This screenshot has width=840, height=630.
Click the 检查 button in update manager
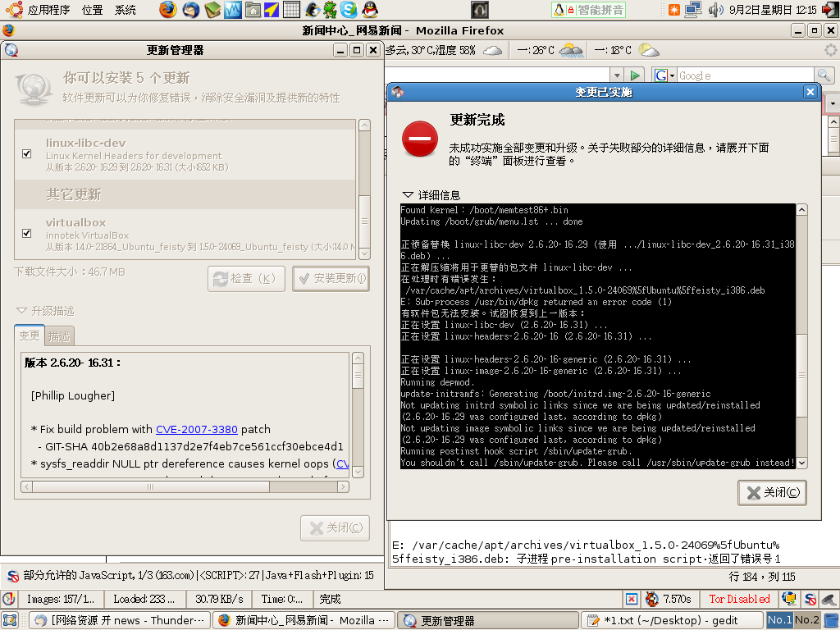pyautogui.click(x=246, y=279)
